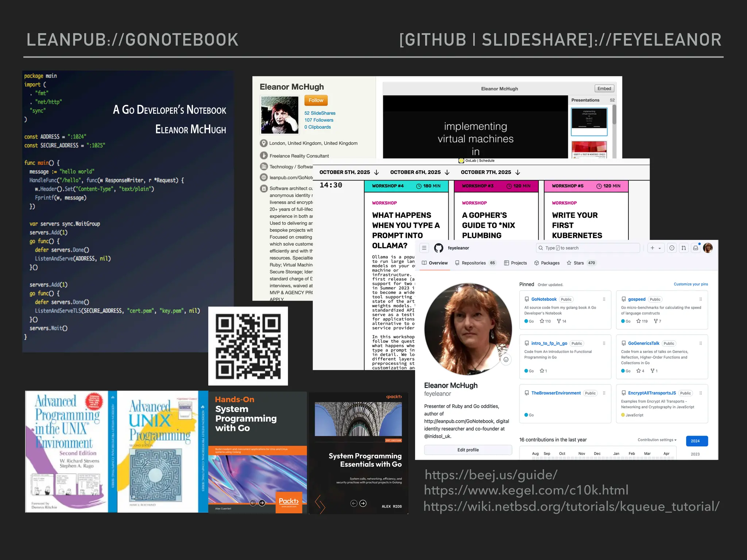Open the GitHub hamburger navigation menu
Viewport: 747px width, 560px height.
[424, 248]
